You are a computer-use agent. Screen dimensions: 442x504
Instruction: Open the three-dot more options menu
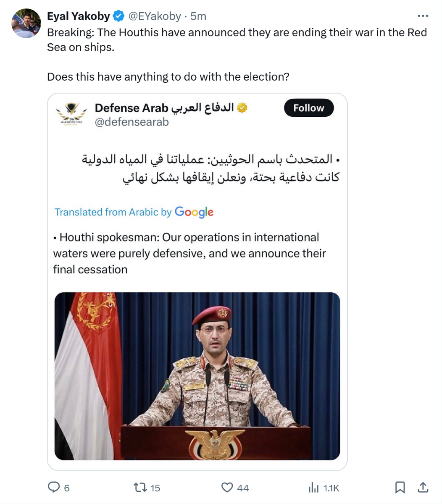423,16
